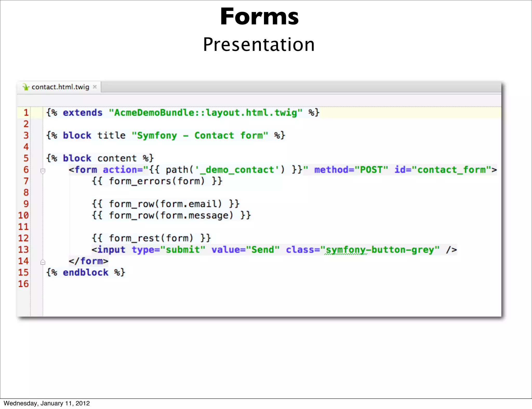The image size is (532, 409).
Task: Click the closing </form> tag
Action: click(x=88, y=261)
